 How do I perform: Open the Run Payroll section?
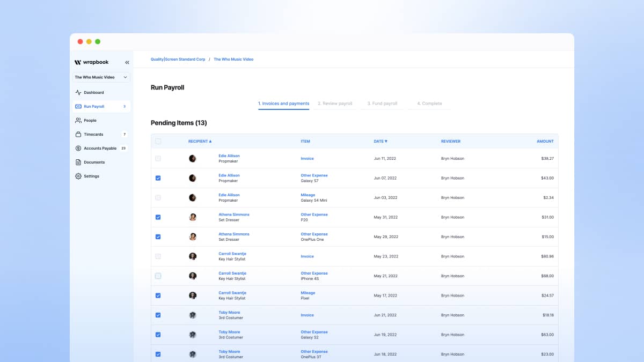pyautogui.click(x=96, y=106)
